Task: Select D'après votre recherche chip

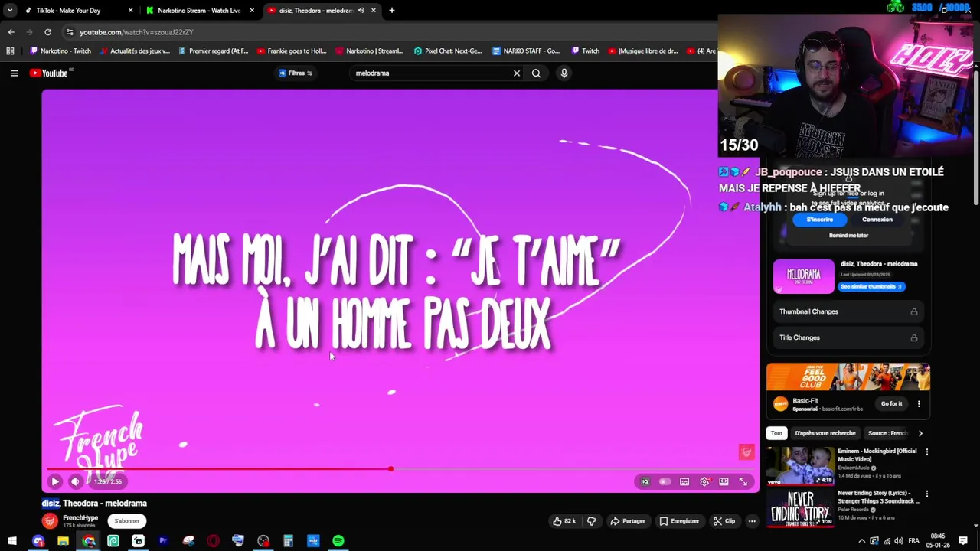Action: click(x=825, y=433)
